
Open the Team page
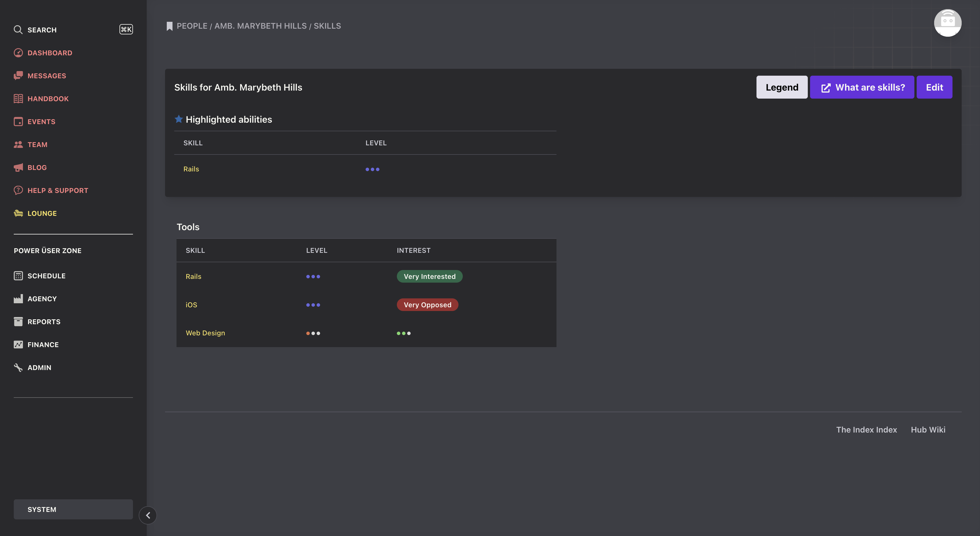37,144
